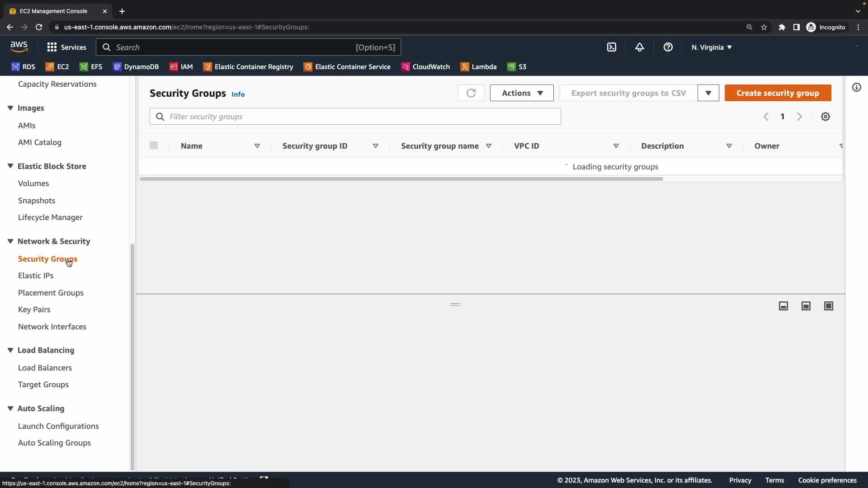Click Create security group button
The image size is (868, 488).
point(778,93)
